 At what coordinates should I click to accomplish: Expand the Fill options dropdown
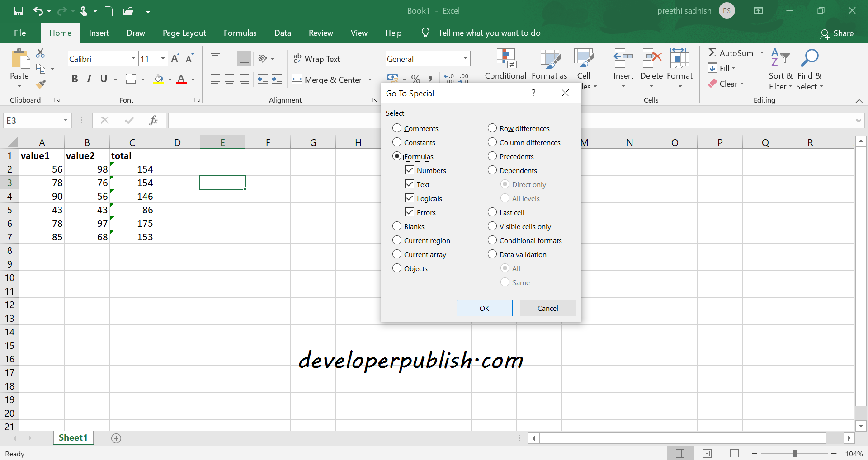pyautogui.click(x=734, y=68)
